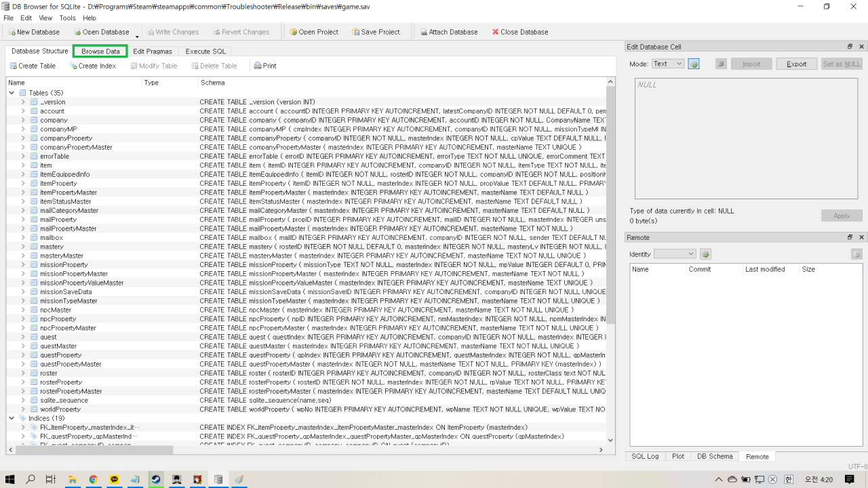The width and height of the screenshot is (868, 488).
Task: Collapse the Indices (19) tree node
Action: [x=12, y=418]
